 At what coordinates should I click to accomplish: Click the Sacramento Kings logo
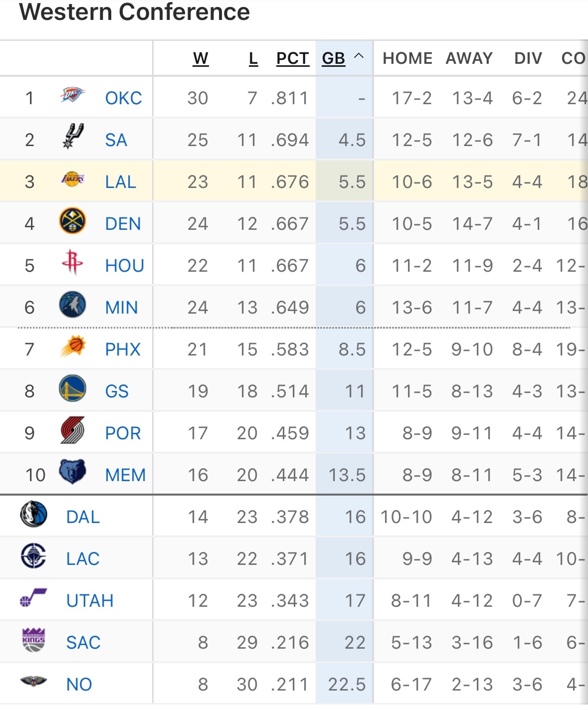pyautogui.click(x=34, y=640)
